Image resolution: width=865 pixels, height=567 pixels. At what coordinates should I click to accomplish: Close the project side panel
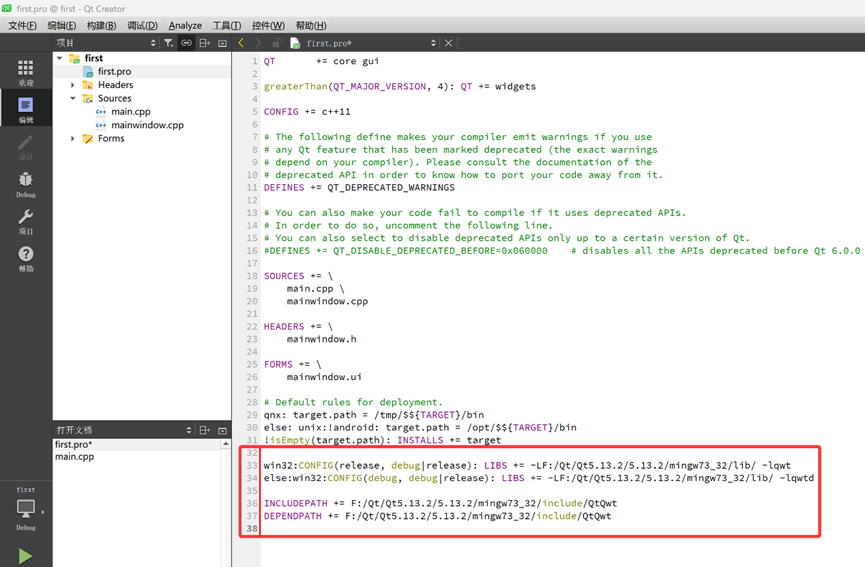[222, 43]
